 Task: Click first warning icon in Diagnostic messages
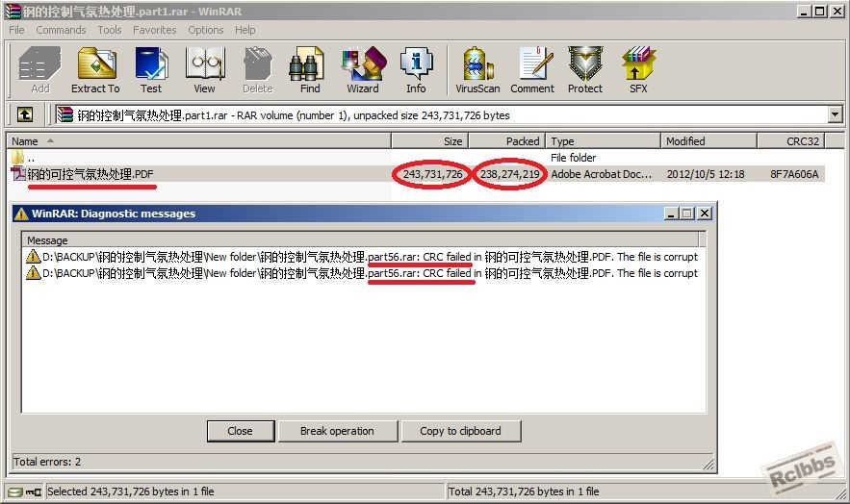pyautogui.click(x=33, y=257)
